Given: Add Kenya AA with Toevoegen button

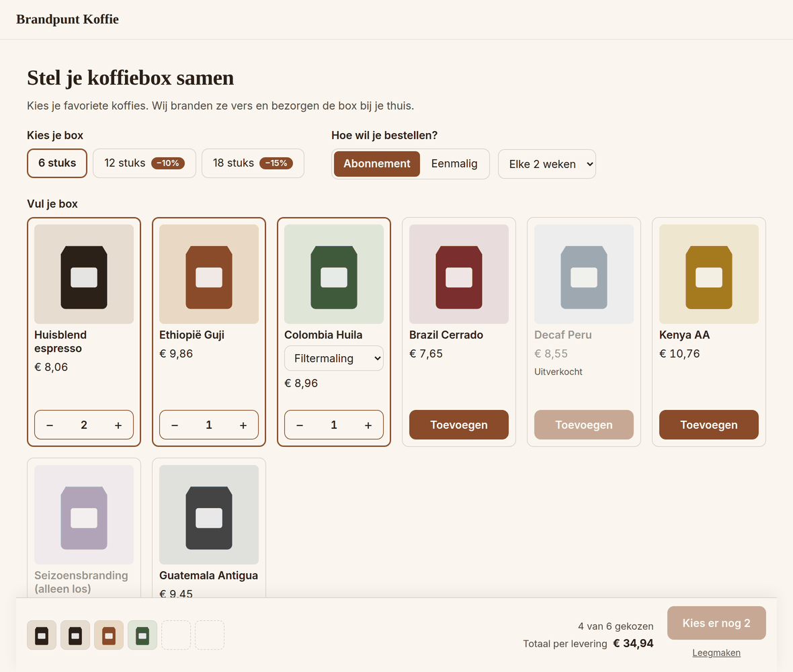Looking at the screenshot, I should coord(708,425).
